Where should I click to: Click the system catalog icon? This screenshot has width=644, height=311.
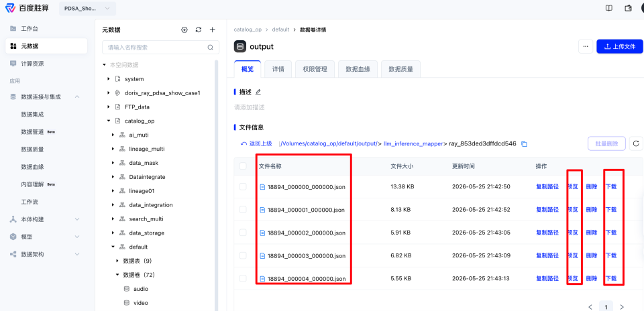[x=118, y=79]
